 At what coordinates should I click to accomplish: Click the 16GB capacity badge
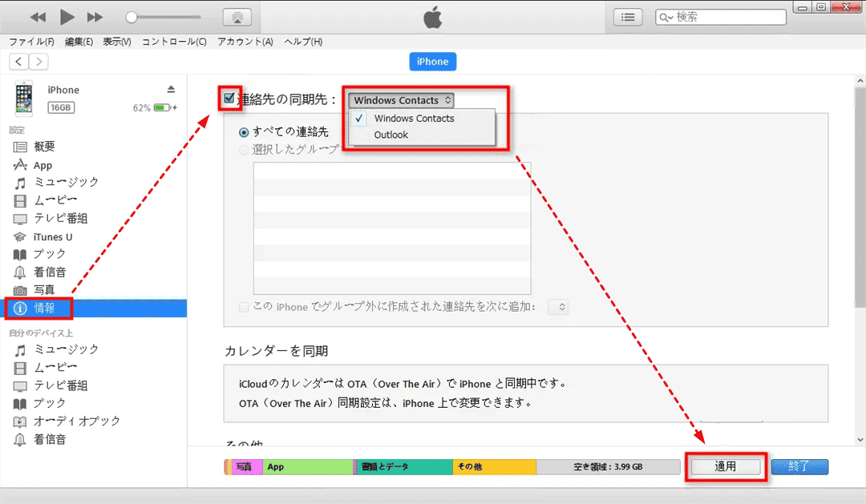point(61,107)
